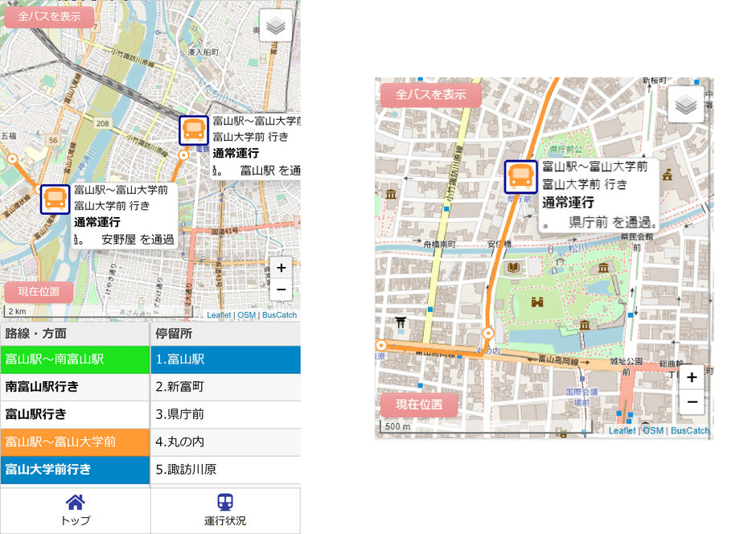
Task: Zoom in on the right map
Action: point(691,378)
